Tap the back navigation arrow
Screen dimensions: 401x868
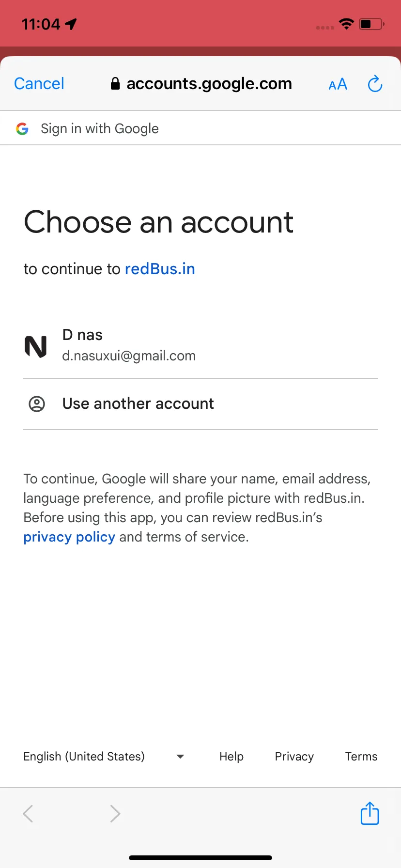pos(28,814)
